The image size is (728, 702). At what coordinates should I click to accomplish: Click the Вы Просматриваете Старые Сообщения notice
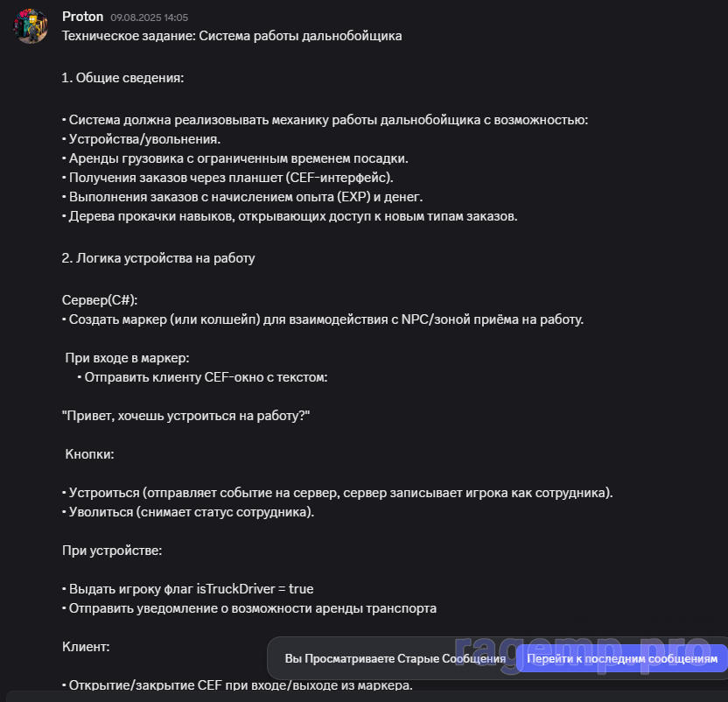(395, 658)
